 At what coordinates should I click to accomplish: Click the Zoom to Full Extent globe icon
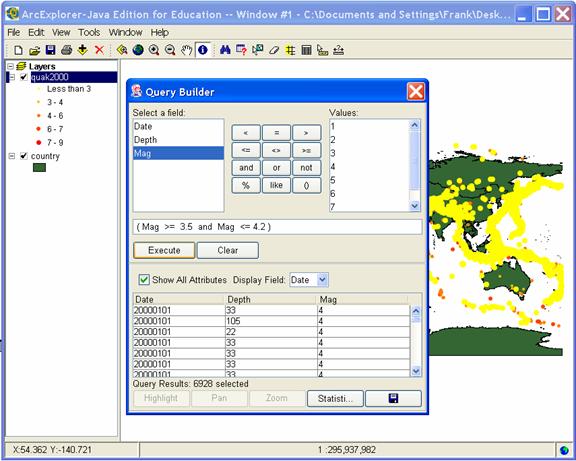click(x=138, y=50)
